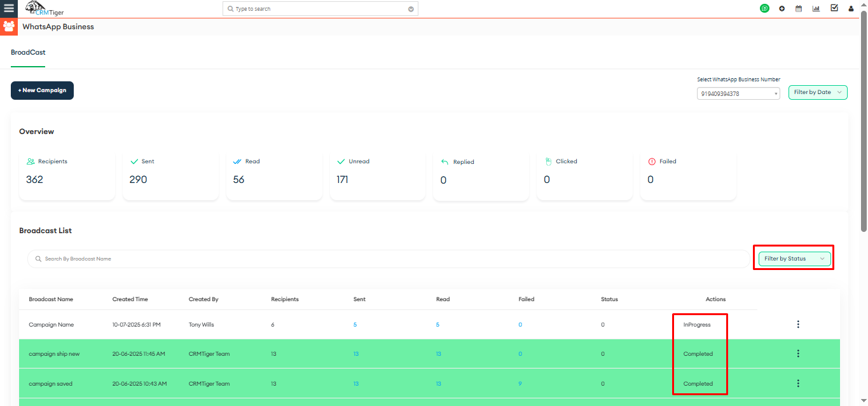This screenshot has width=868, height=406.
Task: Click the Actions column header
Action: [x=715, y=299]
